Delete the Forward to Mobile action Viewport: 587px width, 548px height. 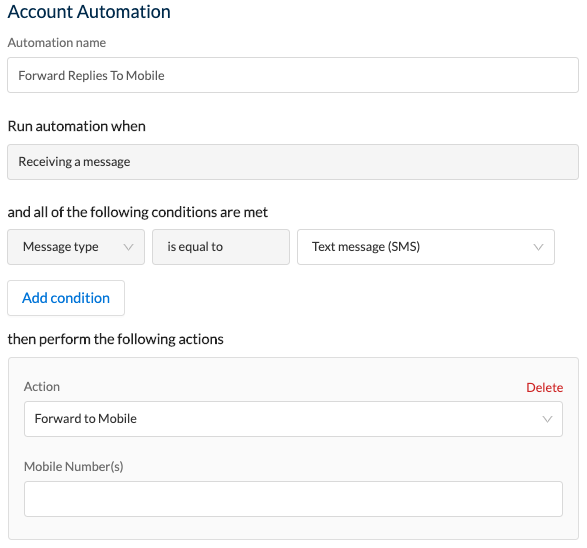pyautogui.click(x=544, y=387)
